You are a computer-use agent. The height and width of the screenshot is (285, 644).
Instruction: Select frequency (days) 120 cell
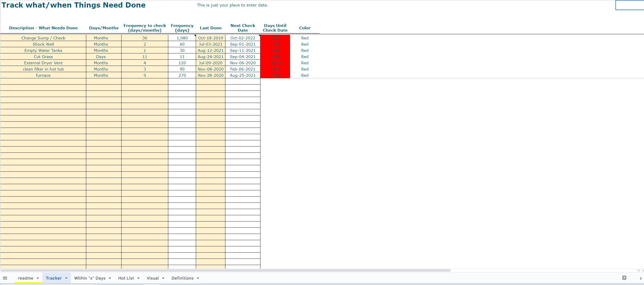click(x=182, y=63)
